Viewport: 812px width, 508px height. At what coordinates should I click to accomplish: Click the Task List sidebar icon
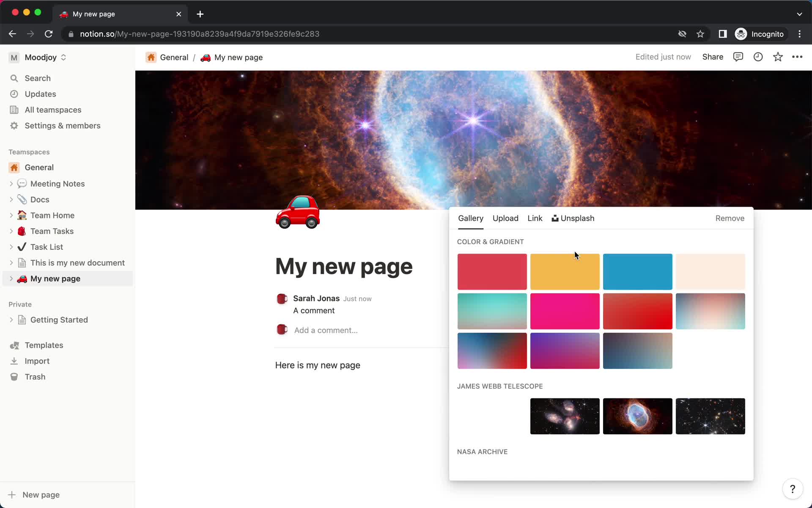pos(22,246)
